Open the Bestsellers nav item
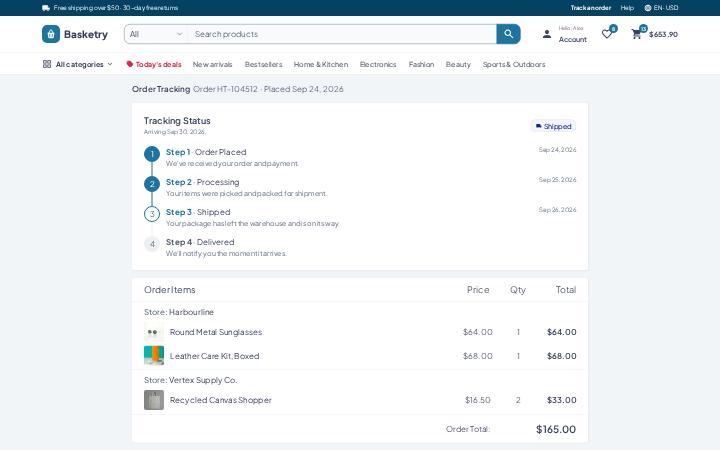This screenshot has width=720, height=450. [x=264, y=64]
